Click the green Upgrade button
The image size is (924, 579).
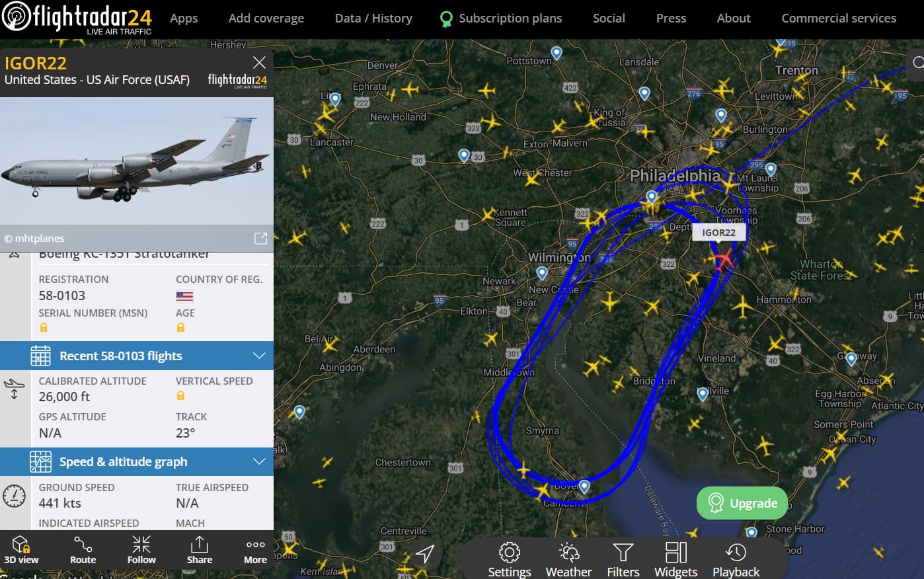[x=742, y=503]
